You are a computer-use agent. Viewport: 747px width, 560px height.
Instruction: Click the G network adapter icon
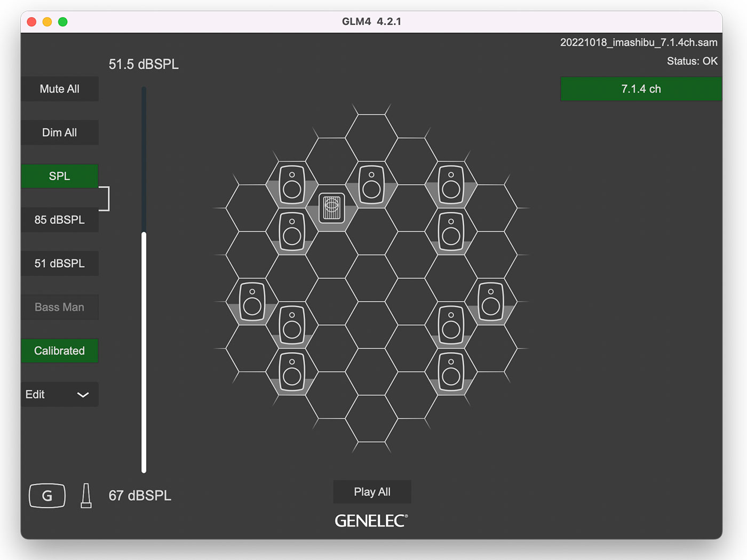click(x=47, y=496)
